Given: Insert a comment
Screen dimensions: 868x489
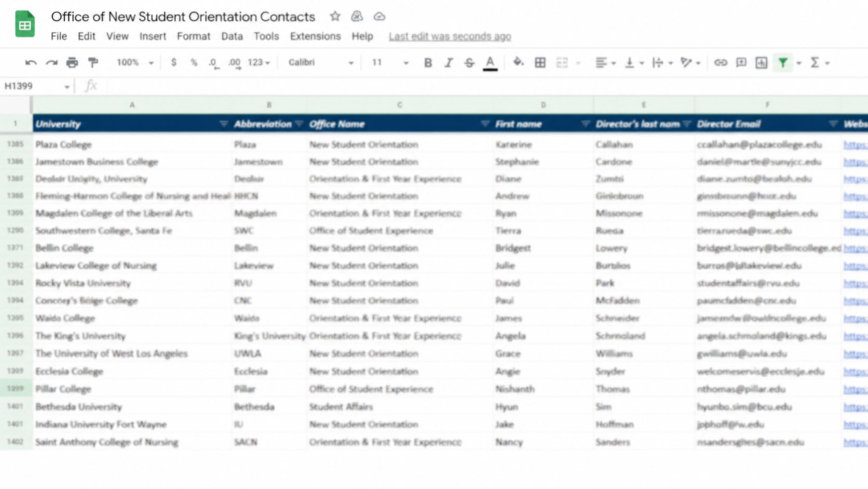Looking at the screenshot, I should [741, 63].
